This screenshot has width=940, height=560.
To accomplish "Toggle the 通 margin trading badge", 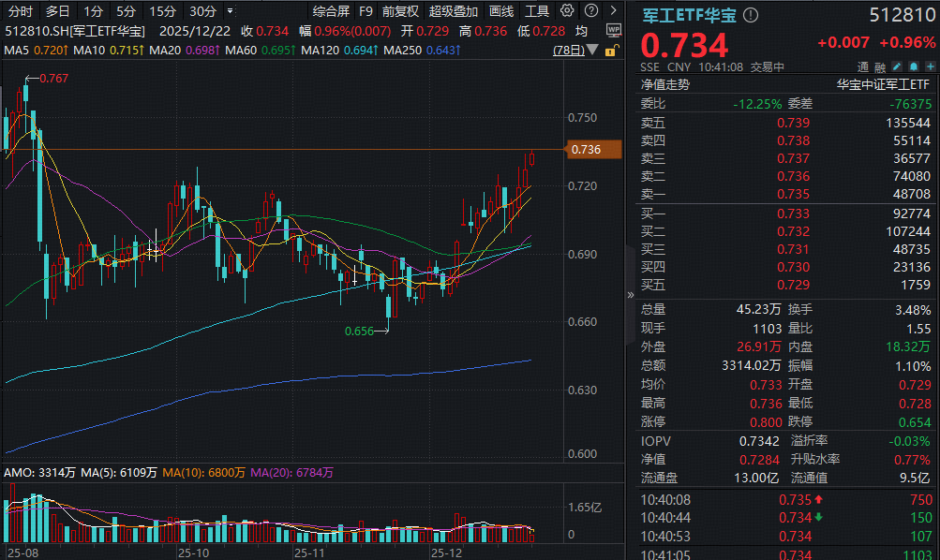I will pos(861,66).
